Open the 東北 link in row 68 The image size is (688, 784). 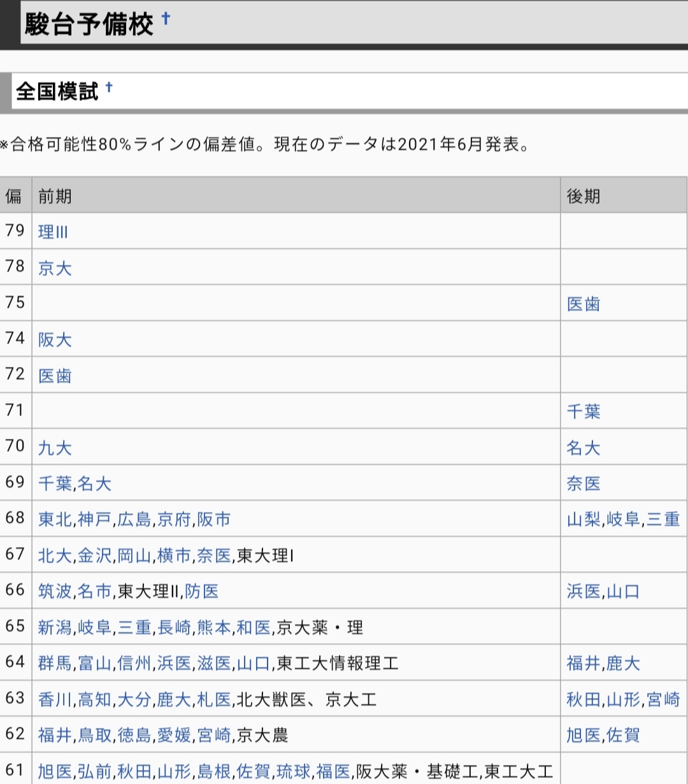point(55,519)
